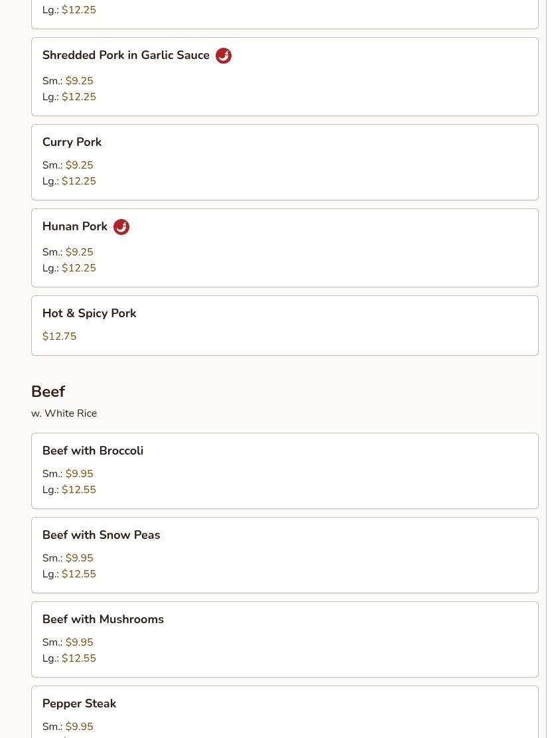560x738 pixels.
Task: Click small $9.95 price for Pepper Steak
Action: [x=79, y=727]
